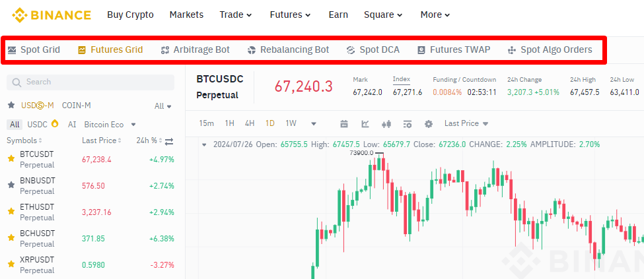
Task: Select the 4H chart interval
Action: [250, 123]
